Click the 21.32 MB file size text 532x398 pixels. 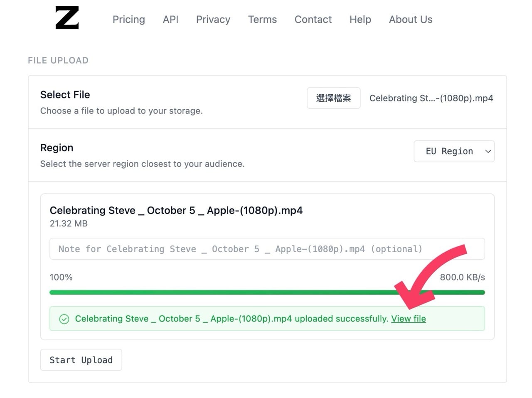pyautogui.click(x=69, y=224)
